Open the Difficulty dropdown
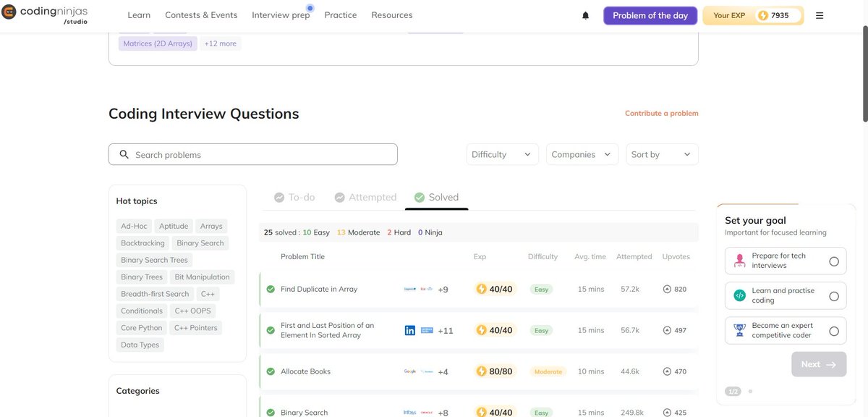 click(x=503, y=154)
